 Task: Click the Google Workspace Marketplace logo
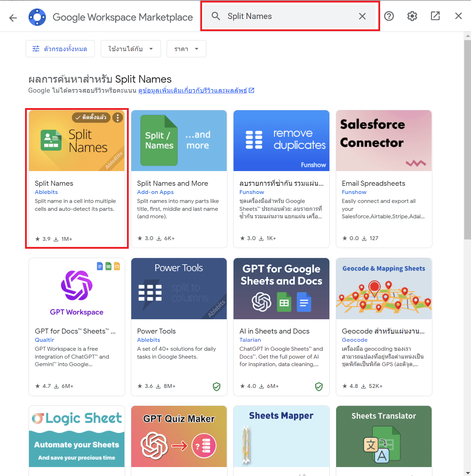[x=37, y=17]
